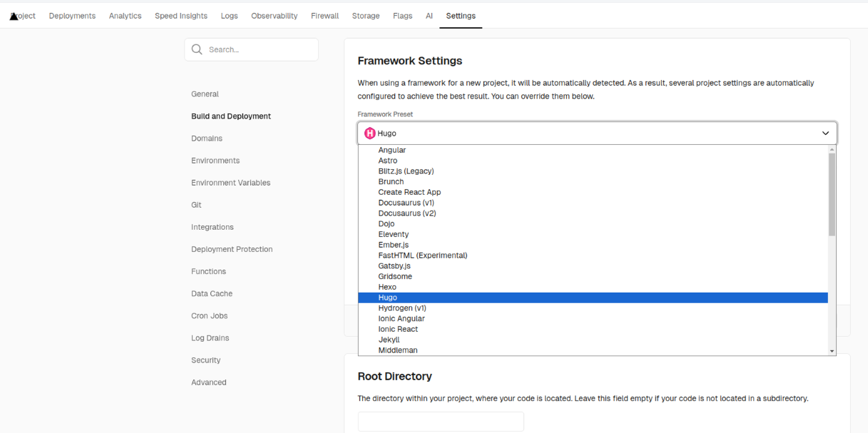The image size is (868, 433).
Task: Choose Gatsby.js from the list
Action: (x=593, y=266)
